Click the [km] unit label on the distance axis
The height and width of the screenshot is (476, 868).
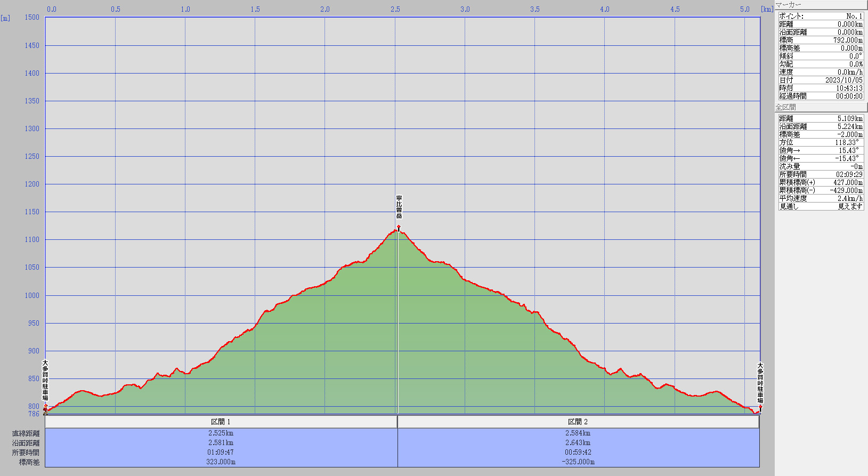767,9
